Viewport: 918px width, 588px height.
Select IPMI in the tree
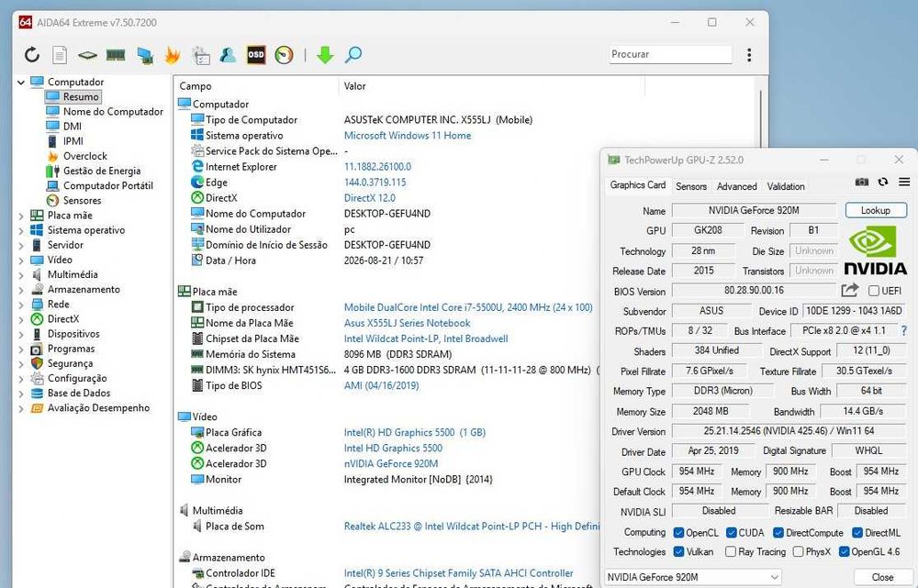pos(73,141)
